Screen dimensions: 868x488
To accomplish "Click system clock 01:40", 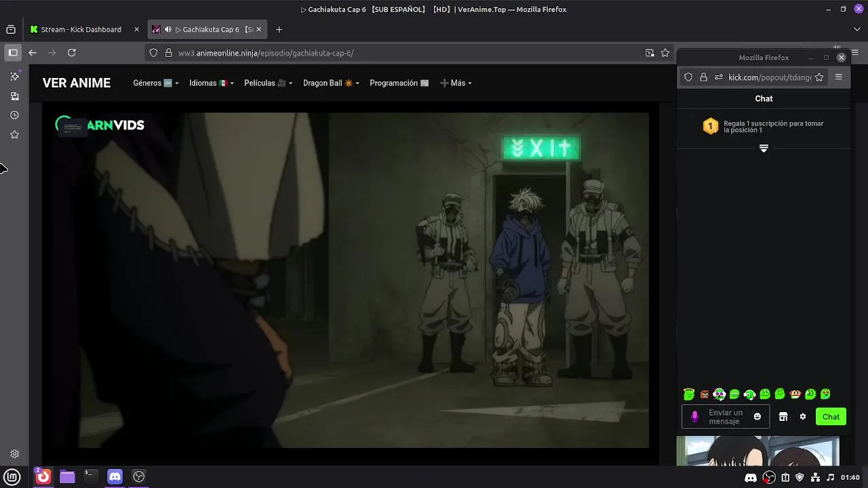I will [850, 478].
